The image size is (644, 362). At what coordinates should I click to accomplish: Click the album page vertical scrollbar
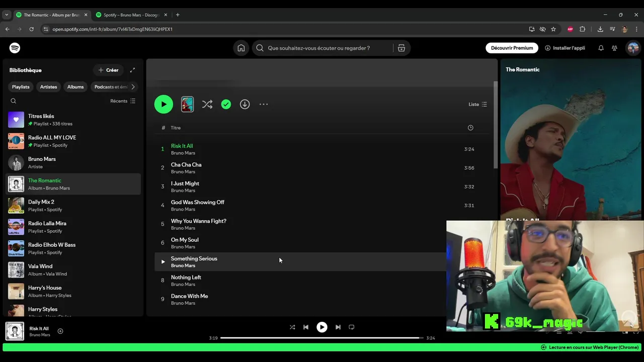click(496, 125)
